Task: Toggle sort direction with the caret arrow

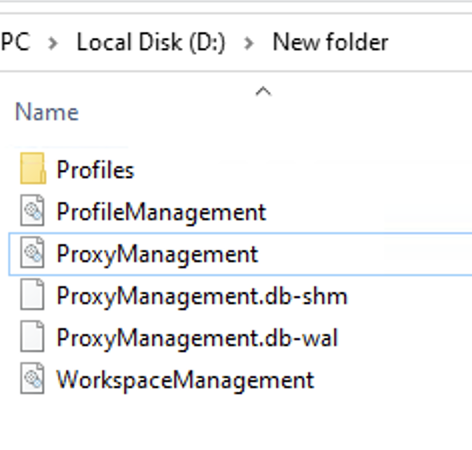Action: pyautogui.click(x=263, y=91)
